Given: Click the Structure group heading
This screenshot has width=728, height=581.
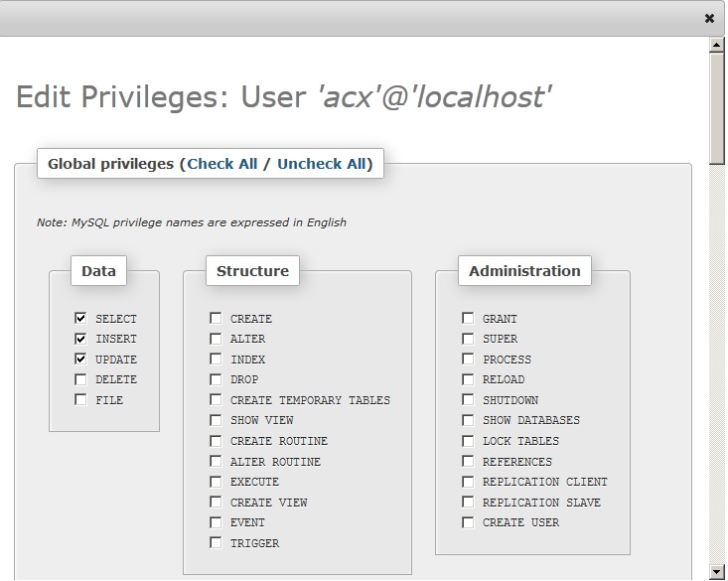Looking at the screenshot, I should click(252, 271).
